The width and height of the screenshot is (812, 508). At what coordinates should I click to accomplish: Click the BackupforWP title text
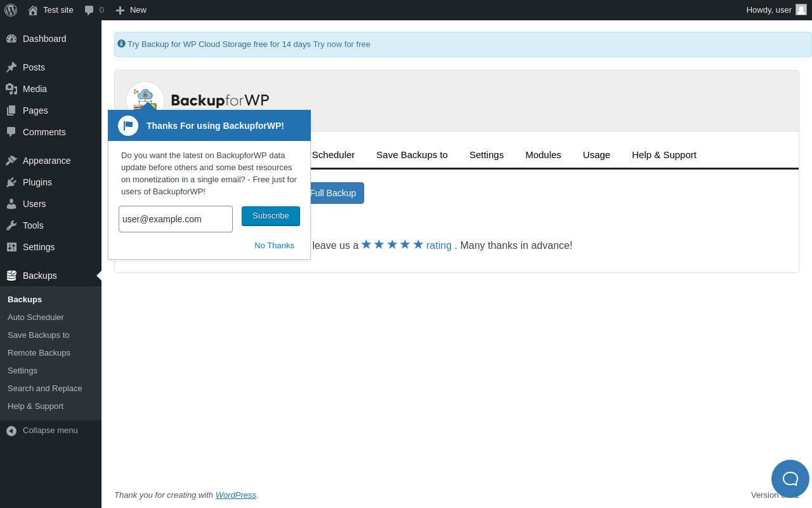[220, 100]
